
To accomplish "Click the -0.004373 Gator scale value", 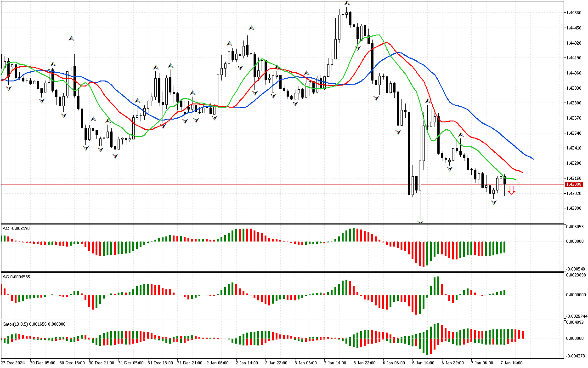I will coord(576,356).
